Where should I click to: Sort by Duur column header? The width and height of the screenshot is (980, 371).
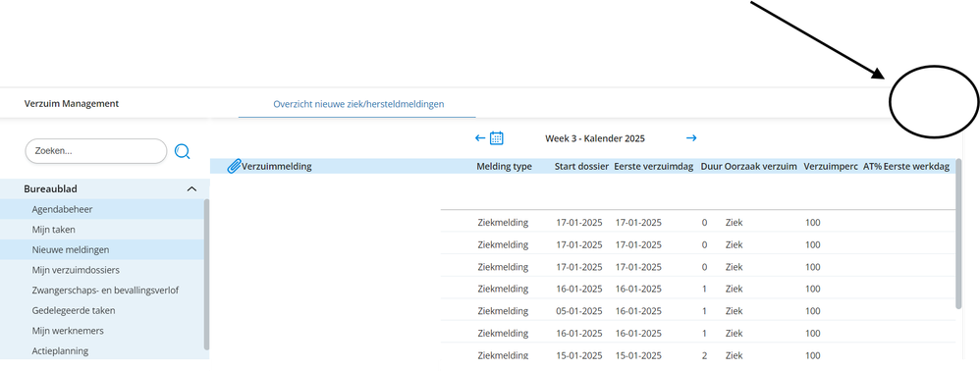pos(711,166)
